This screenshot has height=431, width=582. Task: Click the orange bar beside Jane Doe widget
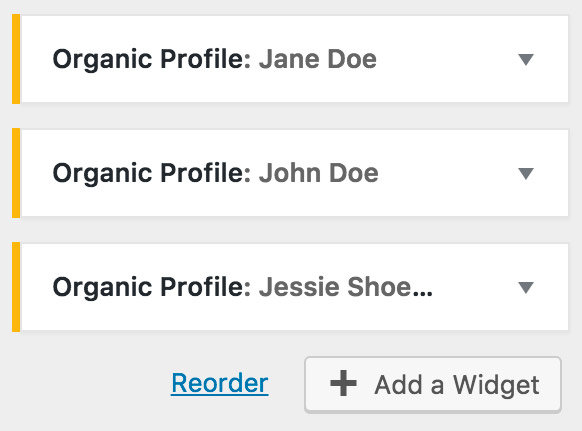16,59
